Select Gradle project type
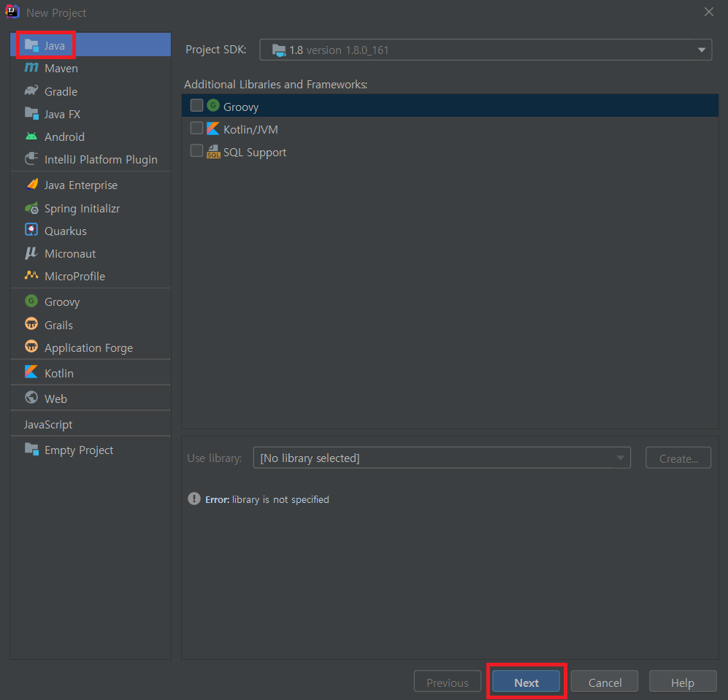Viewport: 728px width, 700px height. pyautogui.click(x=91, y=91)
